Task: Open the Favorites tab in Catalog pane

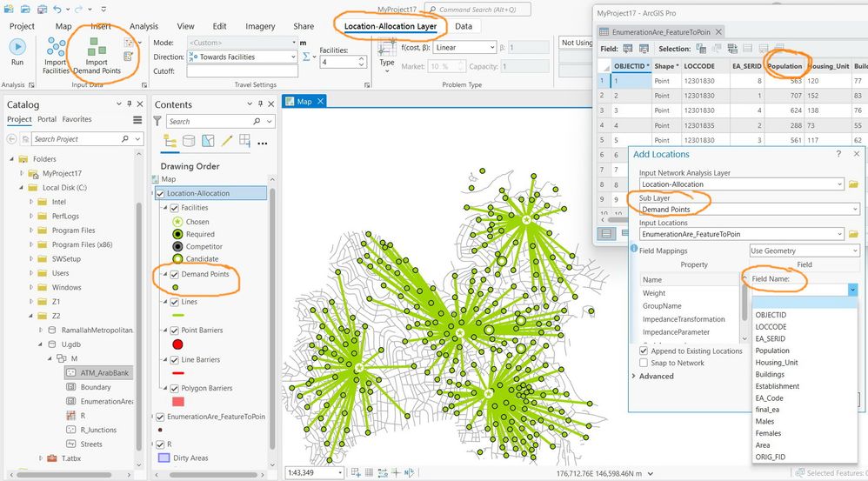Action: click(77, 119)
